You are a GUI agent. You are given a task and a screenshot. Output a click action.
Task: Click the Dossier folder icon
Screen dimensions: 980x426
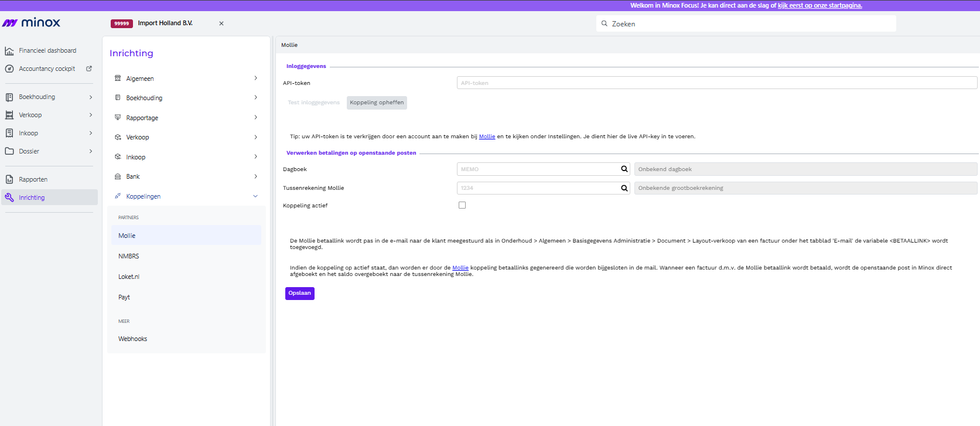(9, 151)
